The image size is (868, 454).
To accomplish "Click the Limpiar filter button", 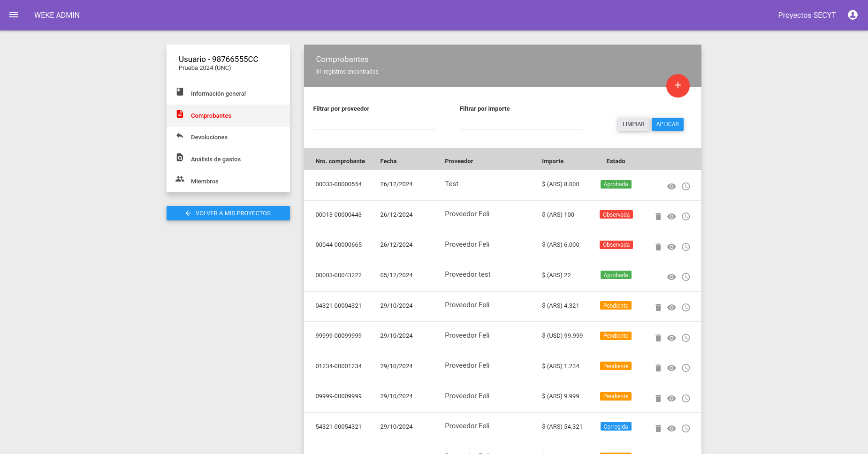I will (633, 124).
